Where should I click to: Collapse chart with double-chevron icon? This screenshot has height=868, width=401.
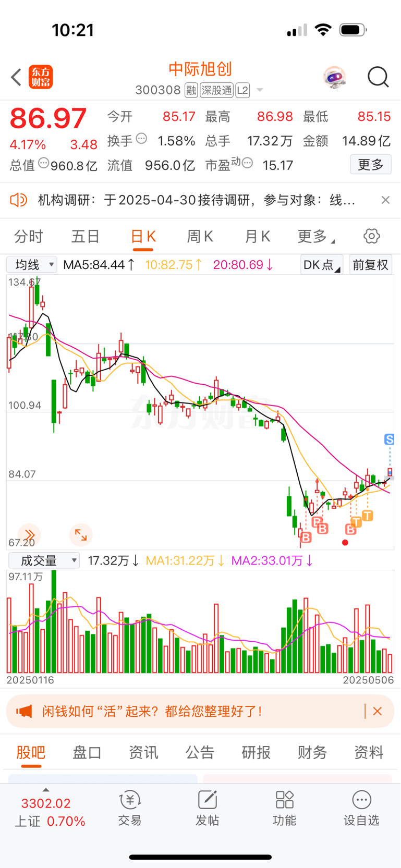click(29, 535)
